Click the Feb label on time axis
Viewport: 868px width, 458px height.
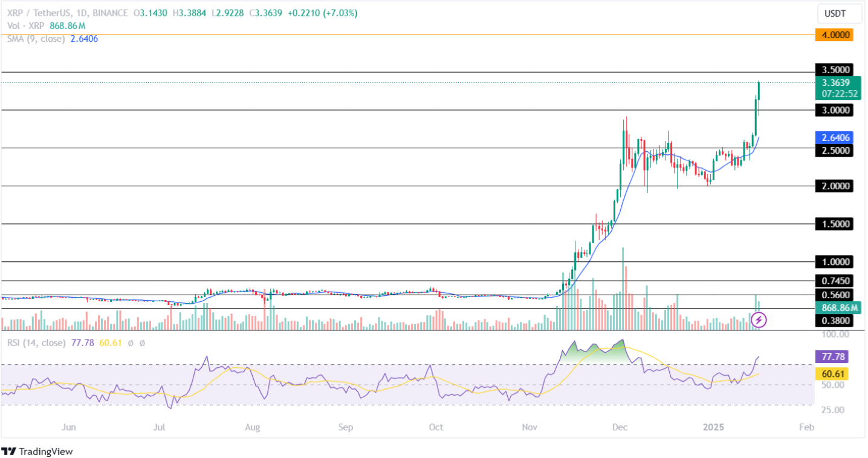[806, 427]
